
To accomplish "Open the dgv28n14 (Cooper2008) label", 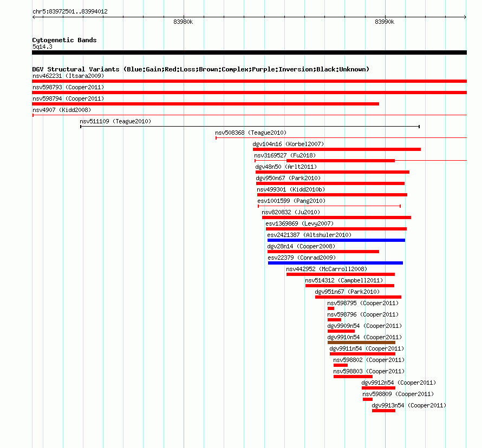I will pyautogui.click(x=301, y=246).
